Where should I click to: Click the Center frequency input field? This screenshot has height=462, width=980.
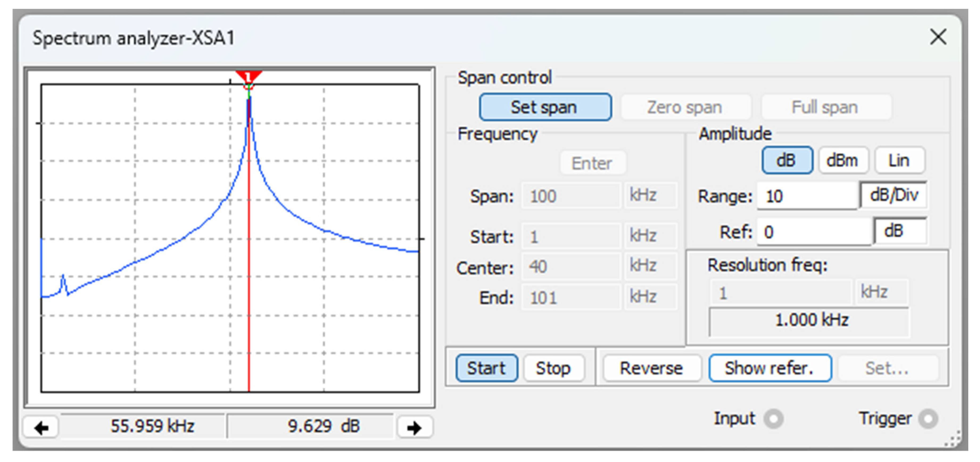click(x=571, y=266)
